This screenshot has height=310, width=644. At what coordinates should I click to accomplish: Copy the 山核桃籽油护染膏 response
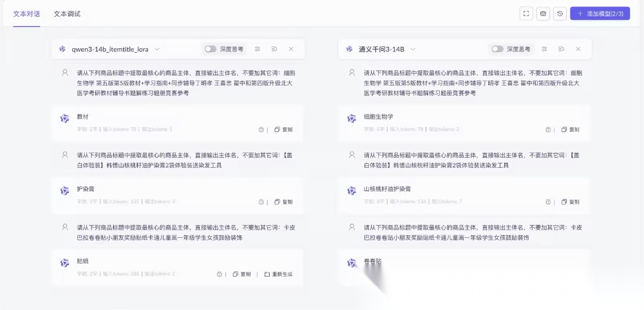(x=571, y=202)
